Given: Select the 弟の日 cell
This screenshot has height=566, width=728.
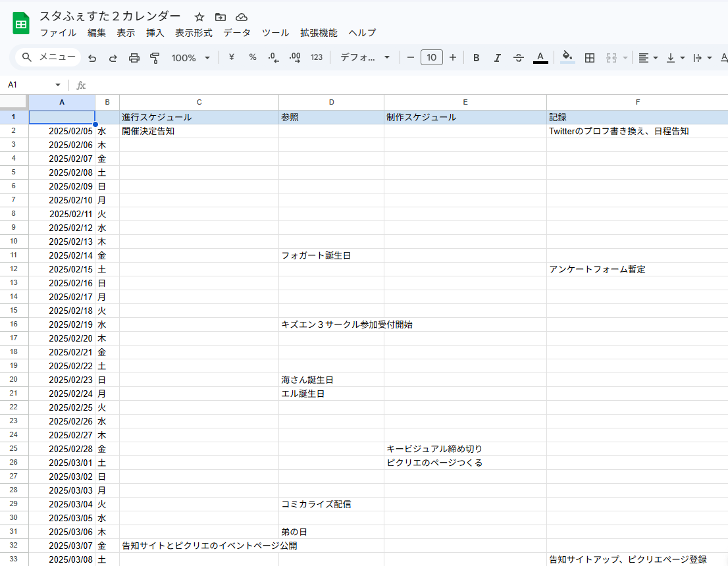Looking at the screenshot, I should click(x=332, y=532).
